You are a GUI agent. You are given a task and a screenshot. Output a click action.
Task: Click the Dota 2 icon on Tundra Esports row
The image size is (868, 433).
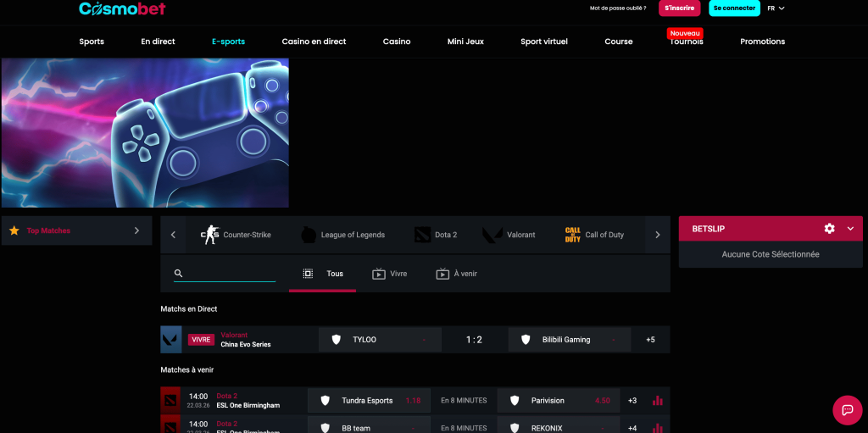[x=170, y=400]
